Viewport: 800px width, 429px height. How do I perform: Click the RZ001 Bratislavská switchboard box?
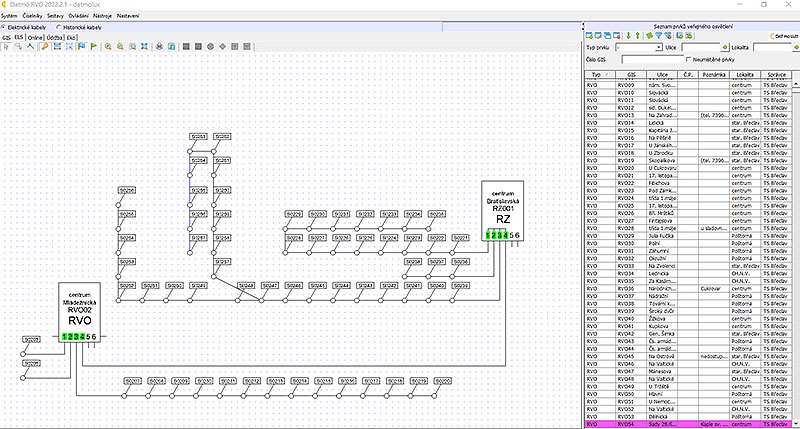[x=503, y=210]
